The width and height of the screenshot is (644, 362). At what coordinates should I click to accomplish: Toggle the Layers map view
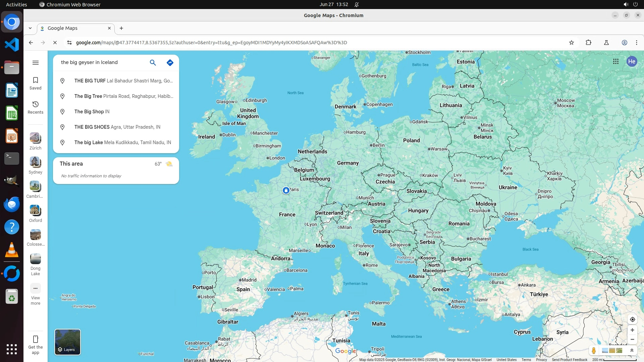[67, 342]
